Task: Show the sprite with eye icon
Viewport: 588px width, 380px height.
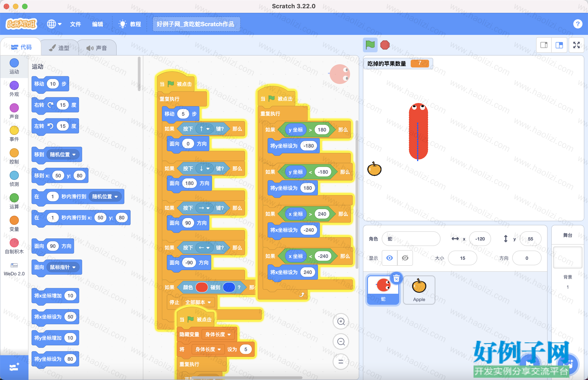Action: click(x=390, y=258)
